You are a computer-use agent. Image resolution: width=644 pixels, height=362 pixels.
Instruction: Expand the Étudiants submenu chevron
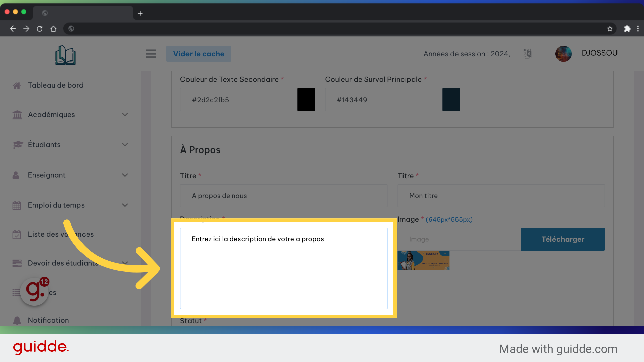coord(125,145)
